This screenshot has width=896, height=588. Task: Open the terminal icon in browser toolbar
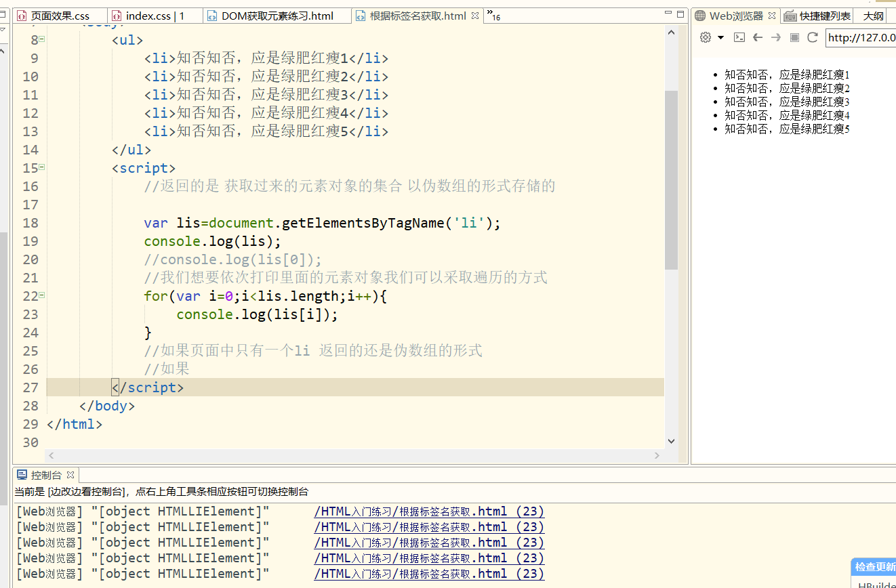click(x=739, y=37)
